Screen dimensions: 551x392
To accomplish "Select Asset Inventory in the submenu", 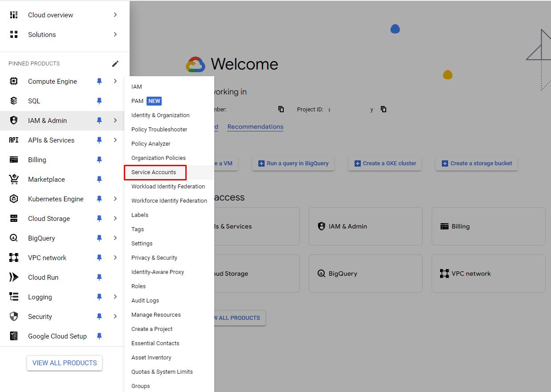I will tap(169, 358).
